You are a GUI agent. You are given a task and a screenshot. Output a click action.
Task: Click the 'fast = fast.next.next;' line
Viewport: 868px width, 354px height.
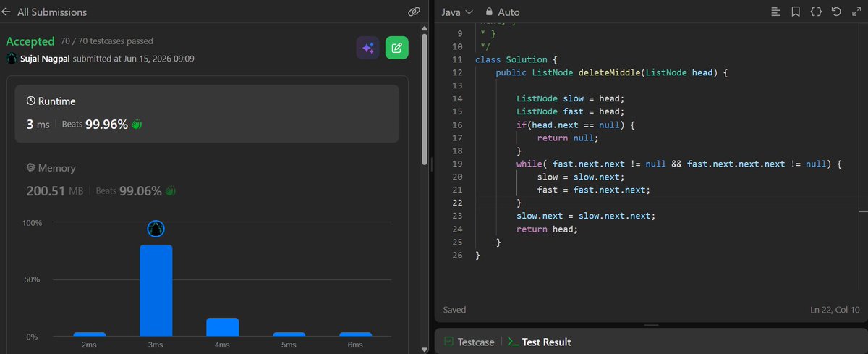click(594, 190)
